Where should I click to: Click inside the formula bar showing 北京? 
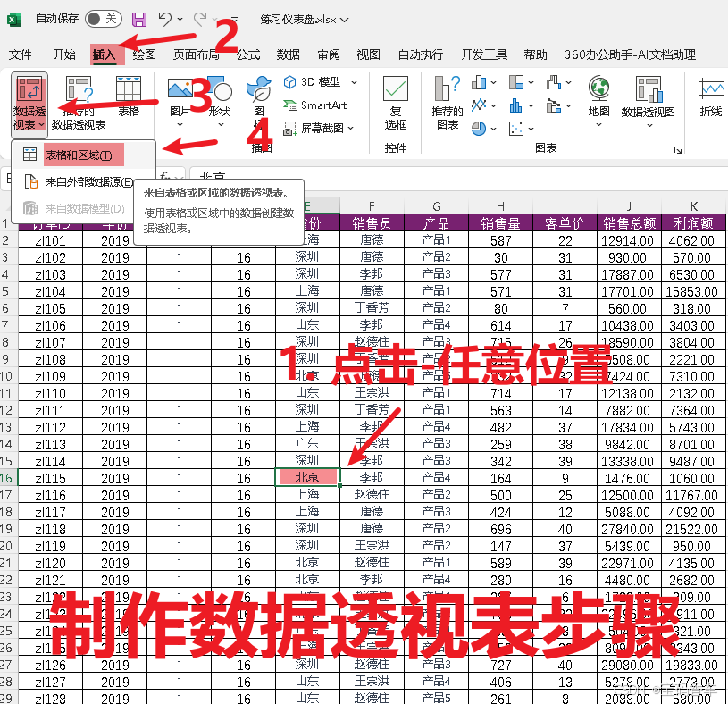[457, 178]
